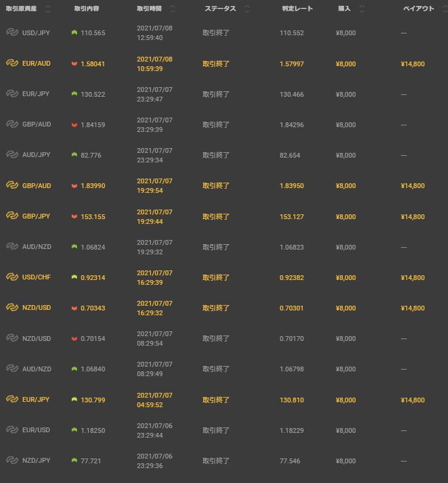Toggle sort arrows on ステータス column
448x483 pixels.
[247, 9]
